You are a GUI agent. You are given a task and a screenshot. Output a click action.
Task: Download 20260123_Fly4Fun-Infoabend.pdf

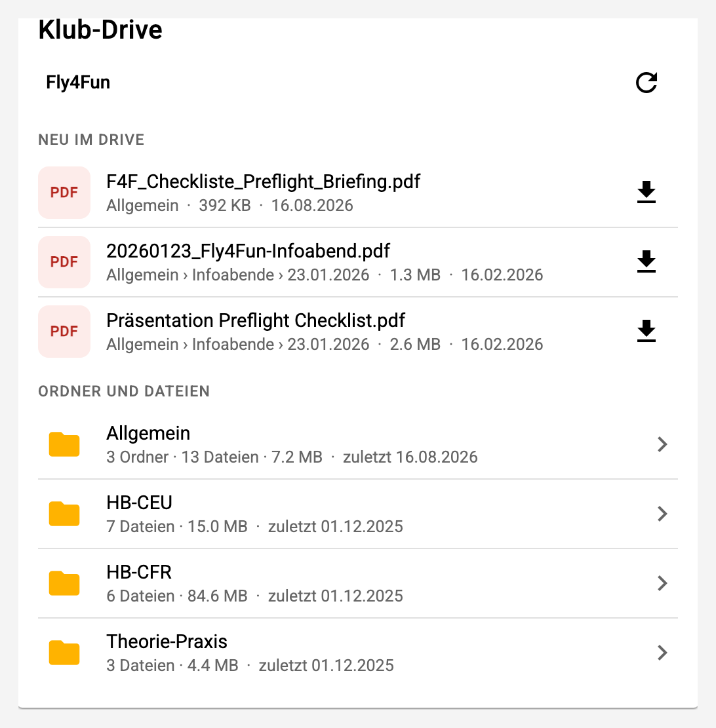click(x=646, y=262)
